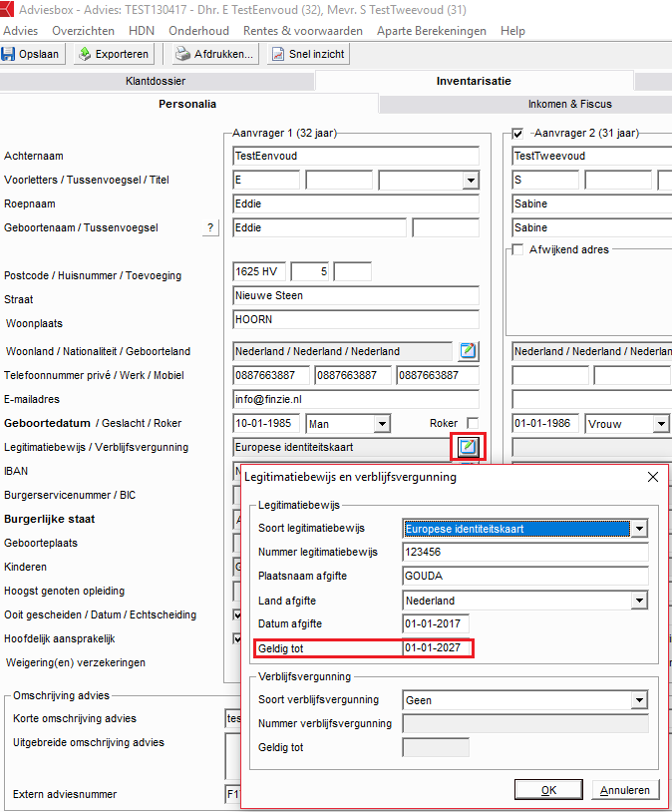Click the Snel inzicht toolbar button label
The height and width of the screenshot is (812, 672).
(x=316, y=54)
